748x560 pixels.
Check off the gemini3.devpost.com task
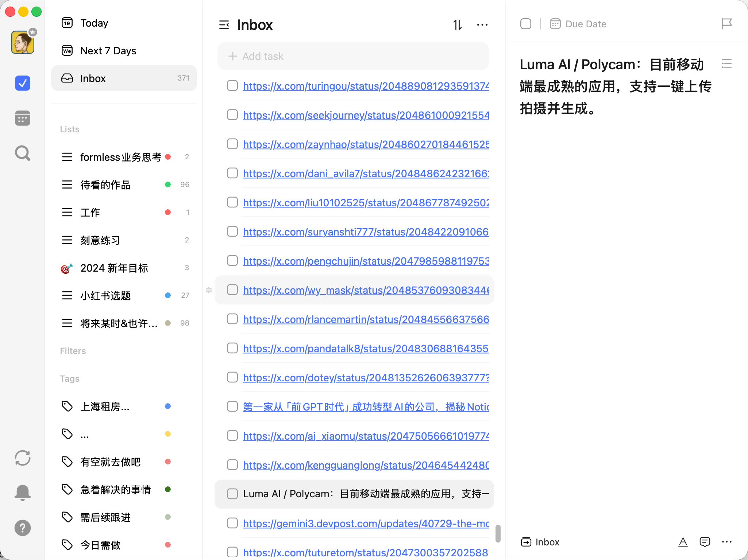[232, 523]
